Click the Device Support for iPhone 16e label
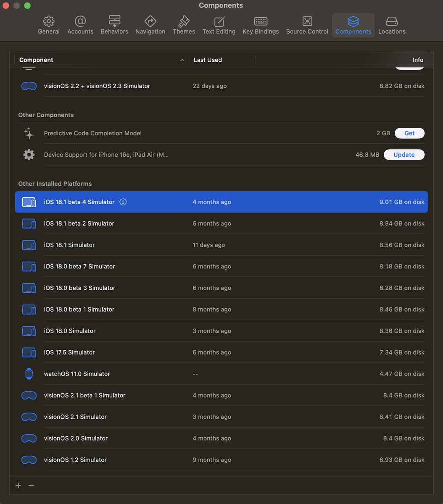Image resolution: width=443 pixels, height=504 pixels. click(x=106, y=155)
